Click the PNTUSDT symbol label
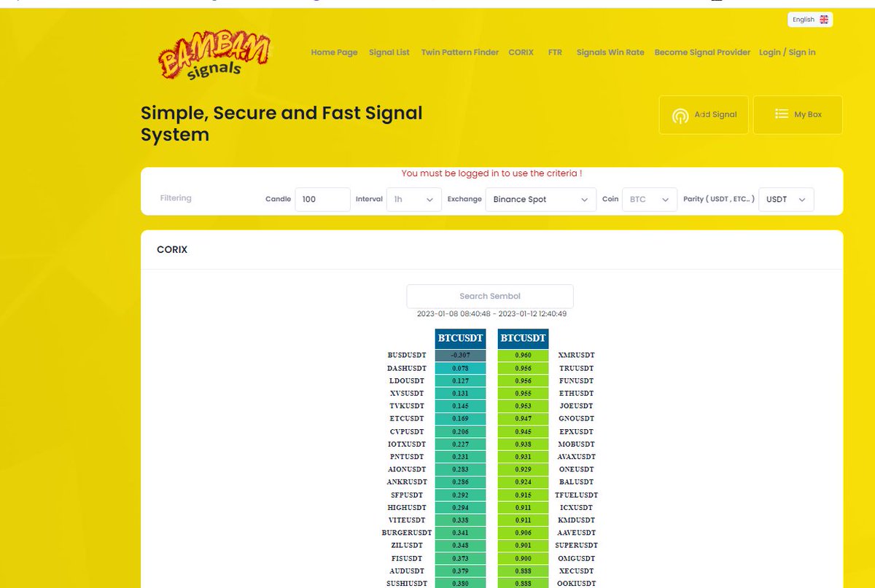This screenshot has height=588, width=875. (x=408, y=457)
